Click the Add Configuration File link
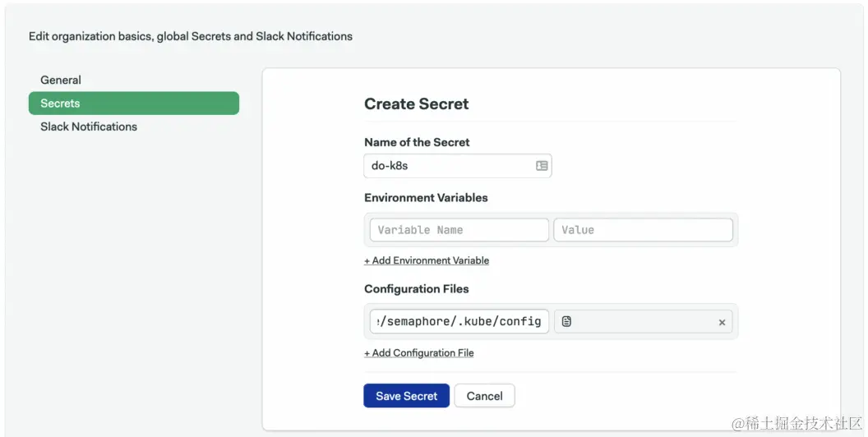The height and width of the screenshot is (437, 868). coord(419,353)
